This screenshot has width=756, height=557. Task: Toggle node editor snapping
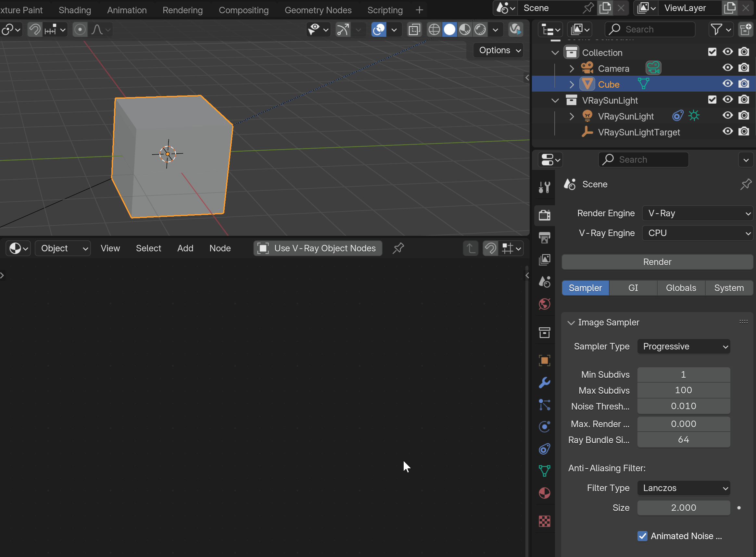click(490, 248)
